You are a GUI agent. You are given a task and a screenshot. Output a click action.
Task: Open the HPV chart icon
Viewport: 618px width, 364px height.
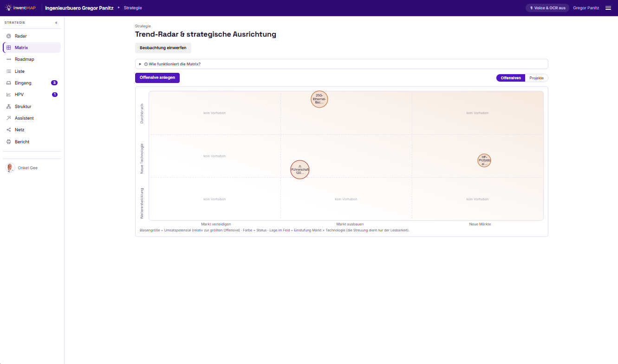tap(9, 95)
